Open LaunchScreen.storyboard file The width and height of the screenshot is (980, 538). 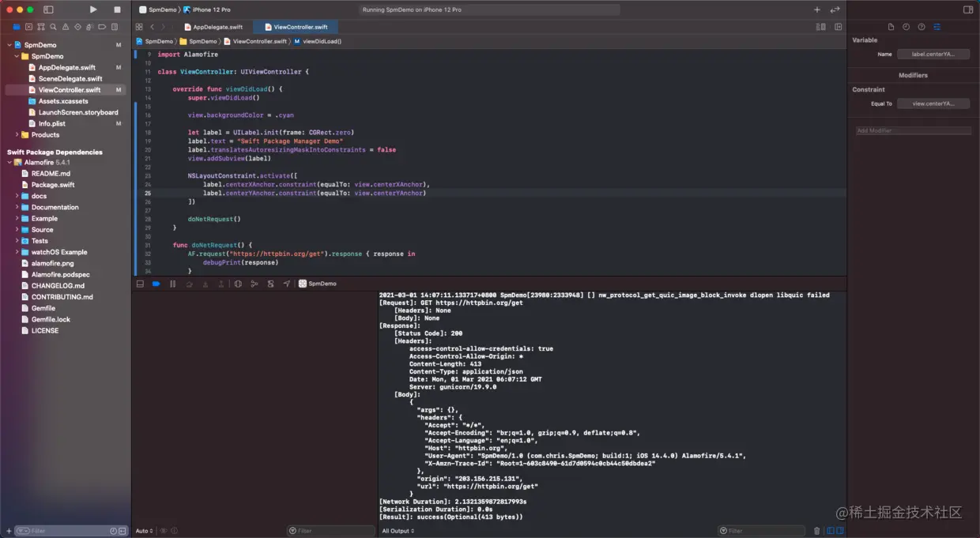click(77, 112)
